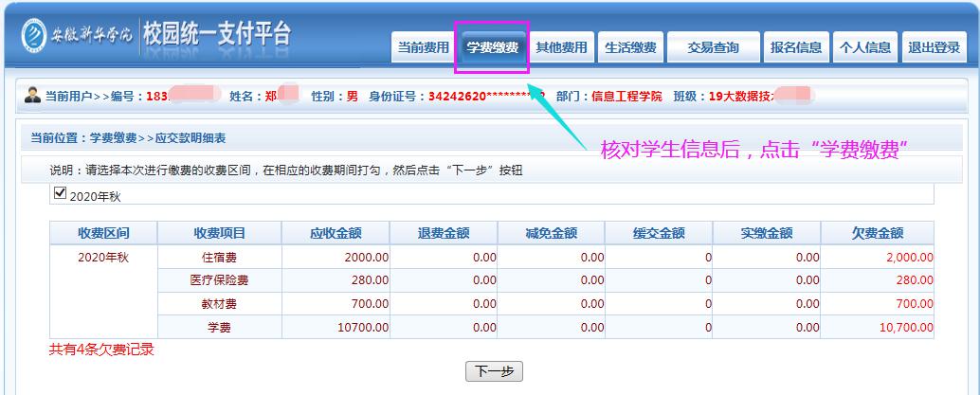The height and width of the screenshot is (395, 980).
Task: Open the 其他费用 tab
Action: point(561,47)
